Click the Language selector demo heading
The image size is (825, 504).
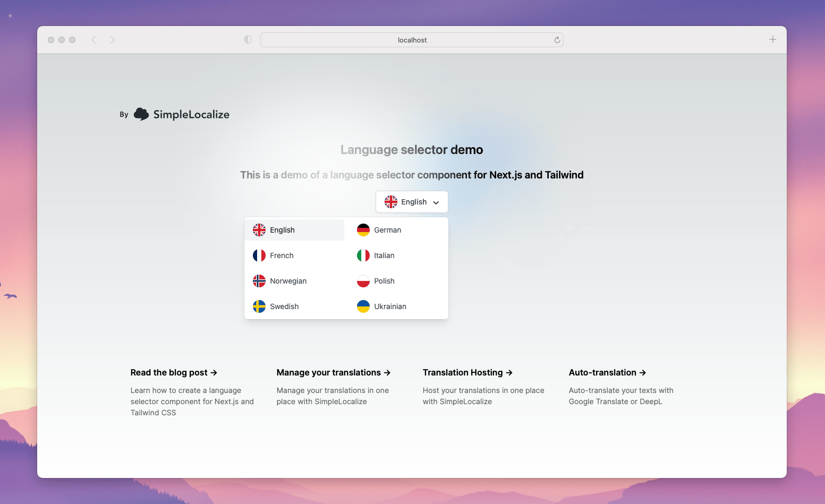click(x=412, y=150)
